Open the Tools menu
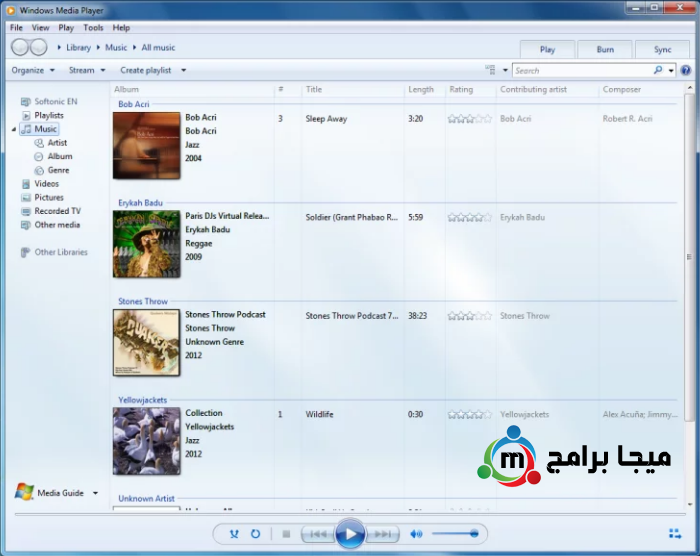Screen dimensions: 700x556 point(93,28)
